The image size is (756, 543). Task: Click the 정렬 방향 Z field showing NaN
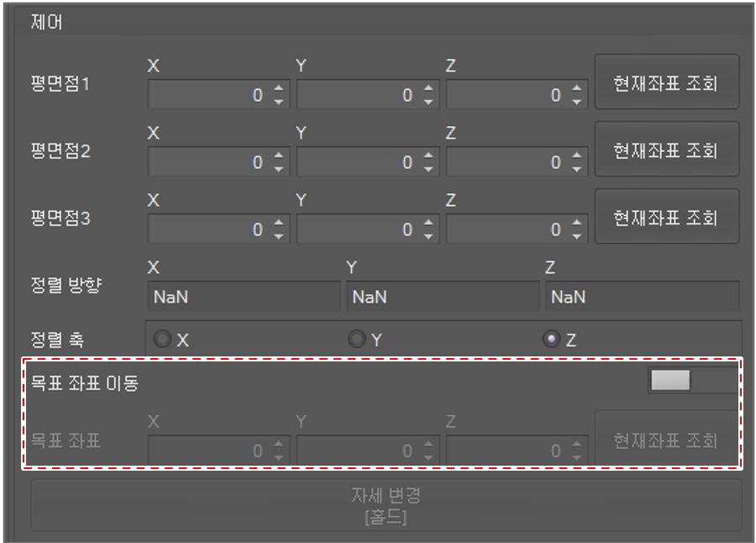pyautogui.click(x=642, y=297)
